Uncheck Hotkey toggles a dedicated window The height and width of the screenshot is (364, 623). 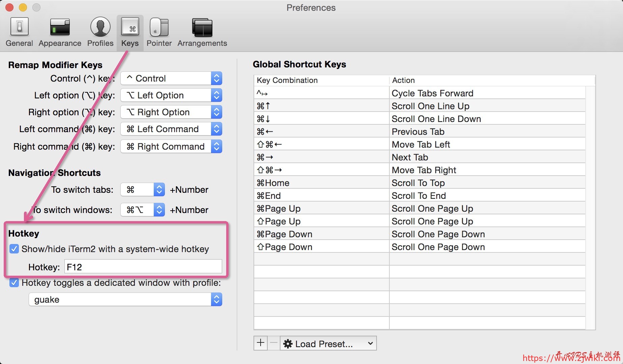[x=14, y=283]
